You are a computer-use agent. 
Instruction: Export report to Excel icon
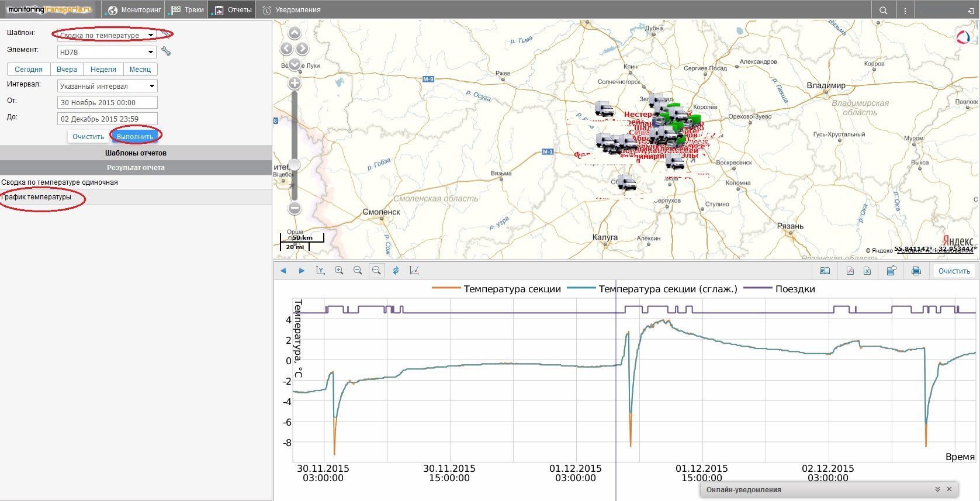[867, 271]
